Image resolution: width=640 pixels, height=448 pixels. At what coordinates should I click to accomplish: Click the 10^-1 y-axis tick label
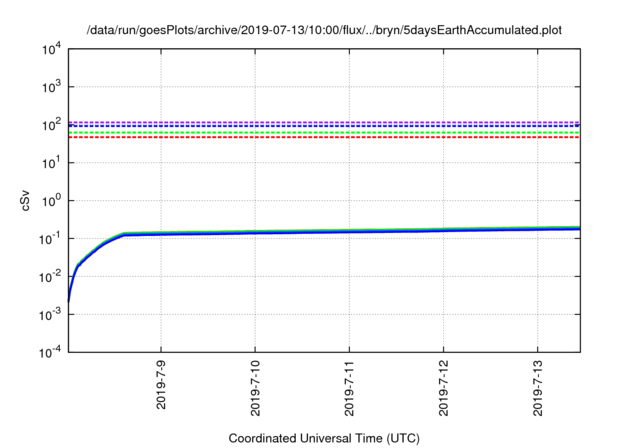pos(50,239)
